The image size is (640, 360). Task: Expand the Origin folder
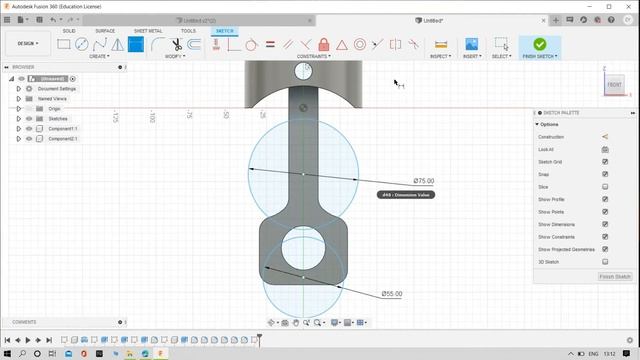point(18,109)
